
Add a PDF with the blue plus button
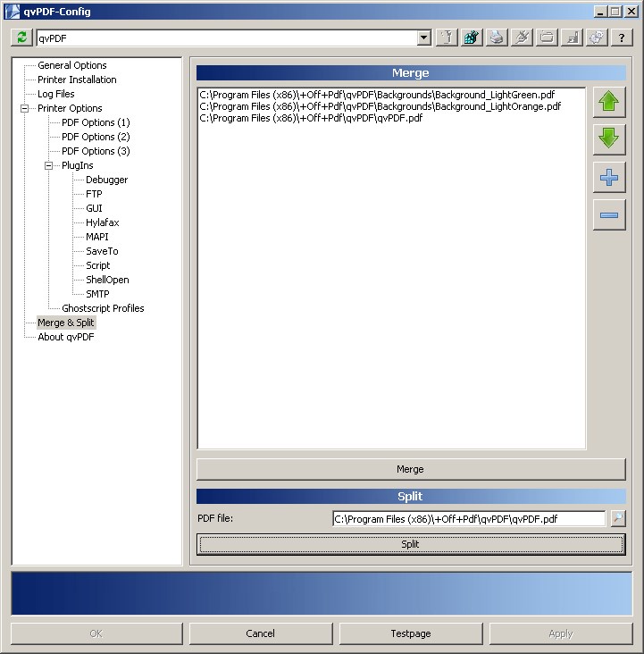click(609, 177)
